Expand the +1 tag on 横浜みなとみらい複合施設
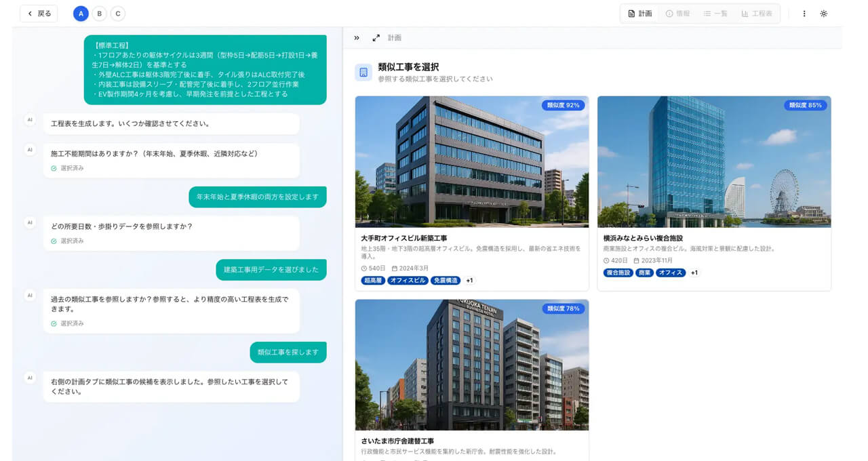This screenshot has height=461, width=868. 693,273
